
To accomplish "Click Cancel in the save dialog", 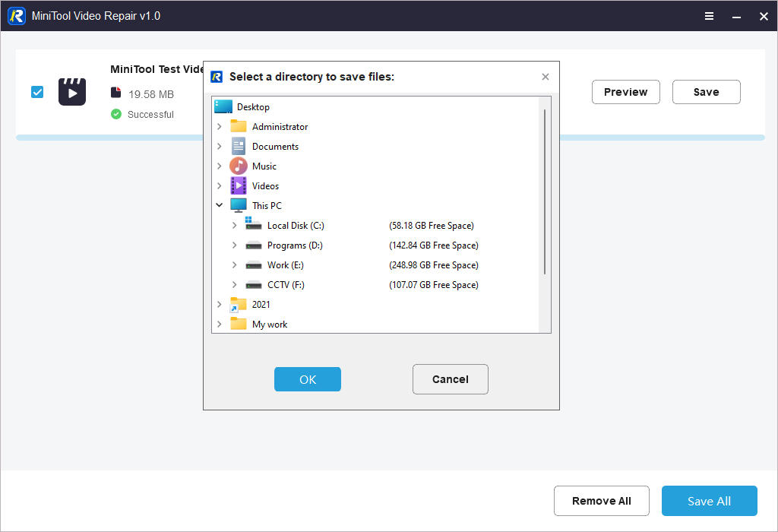I will click(450, 379).
